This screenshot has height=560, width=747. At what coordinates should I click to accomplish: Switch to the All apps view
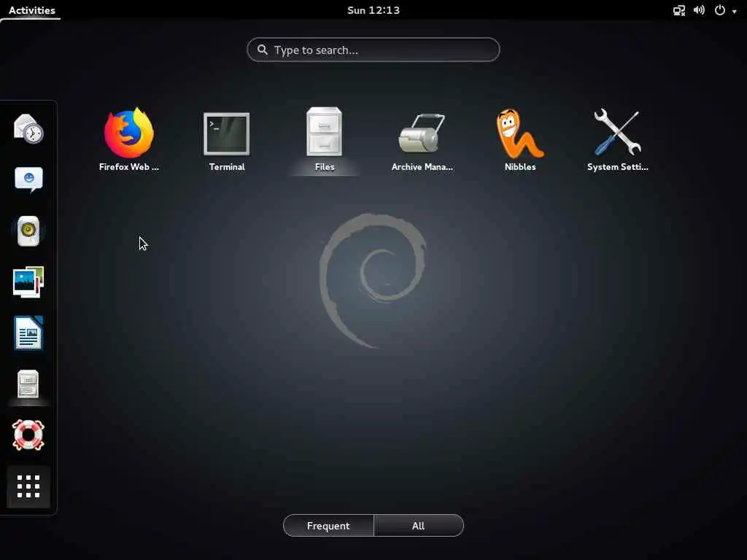click(x=418, y=525)
